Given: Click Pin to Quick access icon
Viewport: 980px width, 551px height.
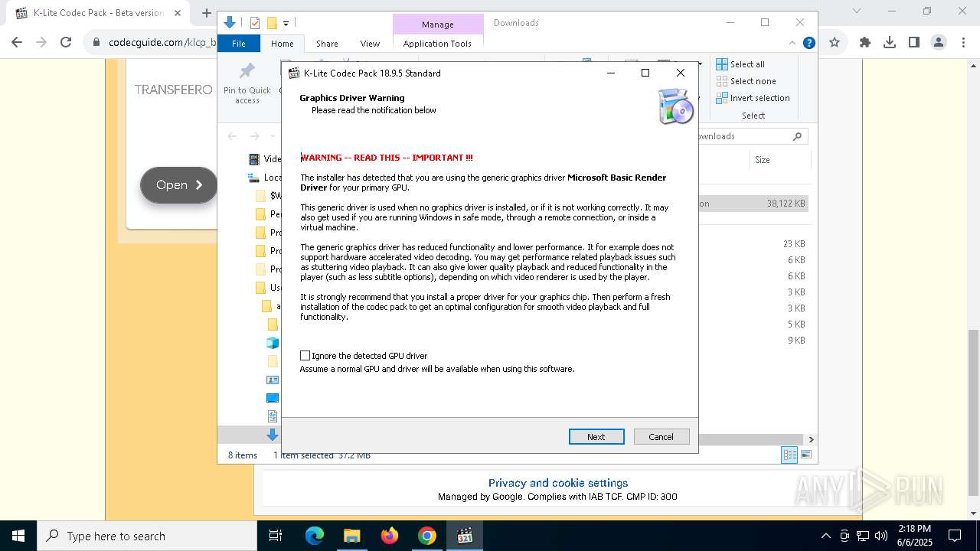Looking at the screenshot, I should (x=247, y=83).
